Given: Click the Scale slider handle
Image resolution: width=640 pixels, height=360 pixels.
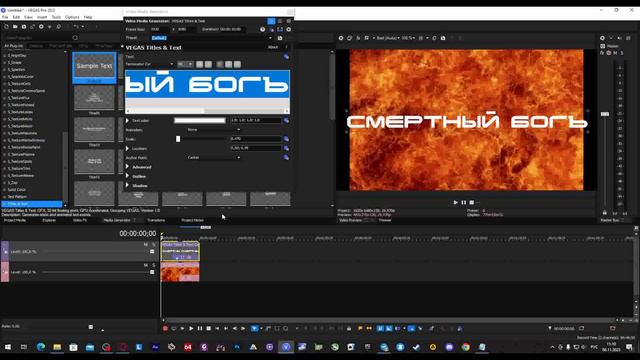Looking at the screenshot, I should click(178, 139).
